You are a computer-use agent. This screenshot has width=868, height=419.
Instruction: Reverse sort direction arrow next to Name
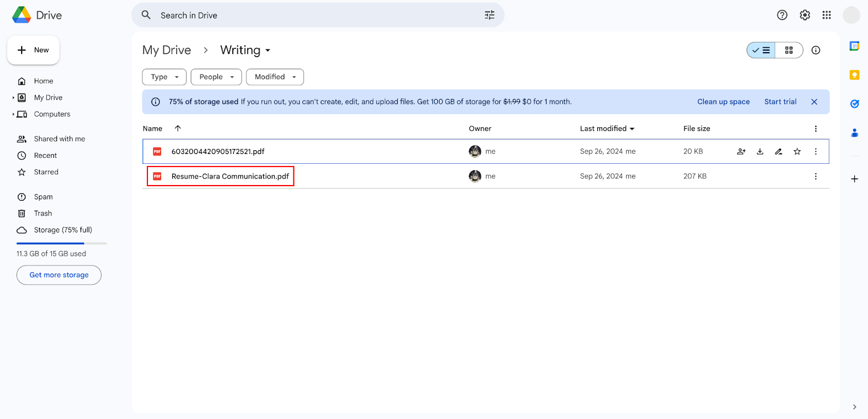point(178,128)
